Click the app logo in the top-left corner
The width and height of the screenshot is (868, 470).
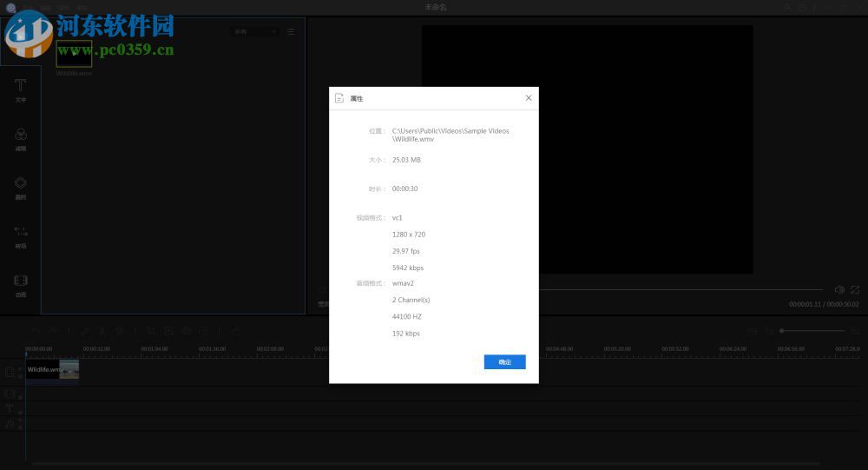(x=10, y=7)
